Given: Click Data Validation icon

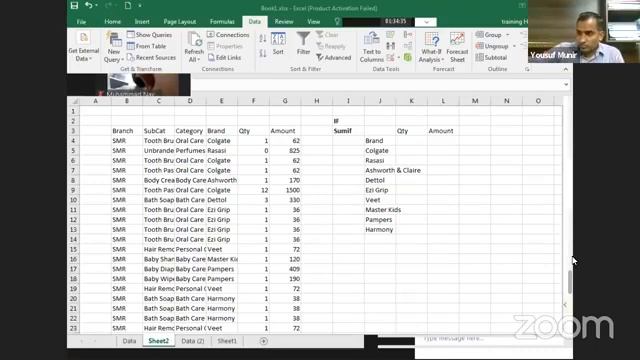Looking at the screenshot, I should click(x=391, y=58).
